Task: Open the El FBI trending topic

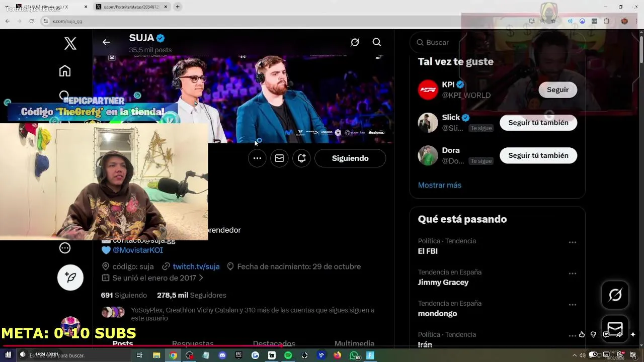Action: 428,251
